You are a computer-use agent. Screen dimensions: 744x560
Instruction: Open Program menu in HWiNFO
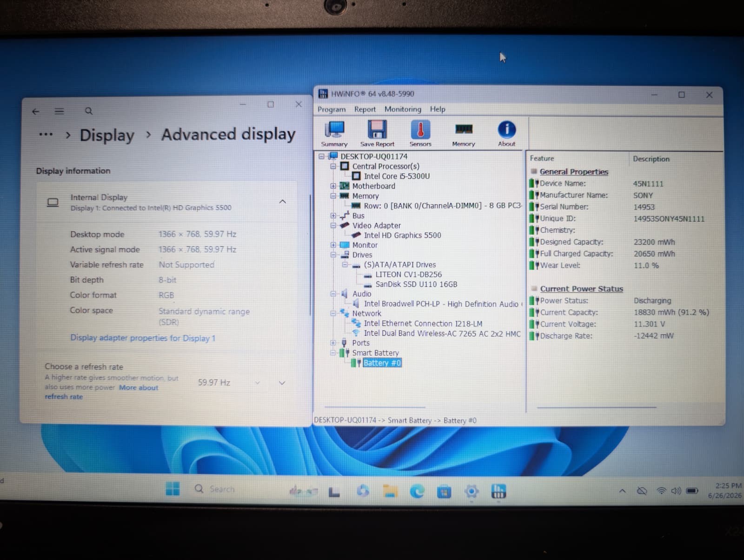pyautogui.click(x=332, y=109)
